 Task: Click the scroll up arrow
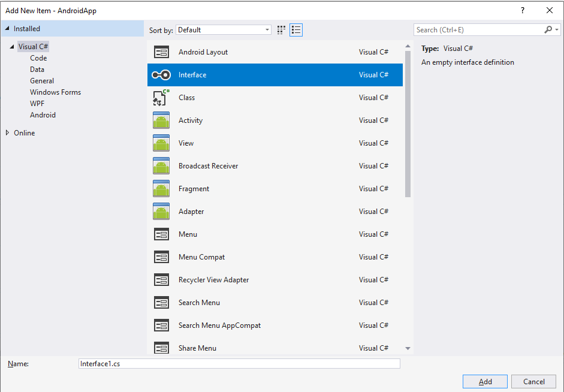click(408, 46)
